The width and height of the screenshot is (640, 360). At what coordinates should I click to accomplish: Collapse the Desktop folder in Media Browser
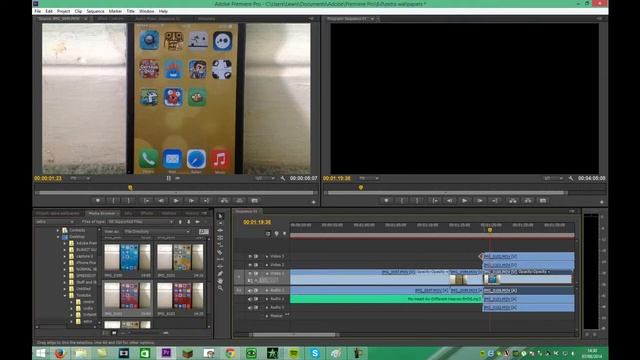point(58,237)
